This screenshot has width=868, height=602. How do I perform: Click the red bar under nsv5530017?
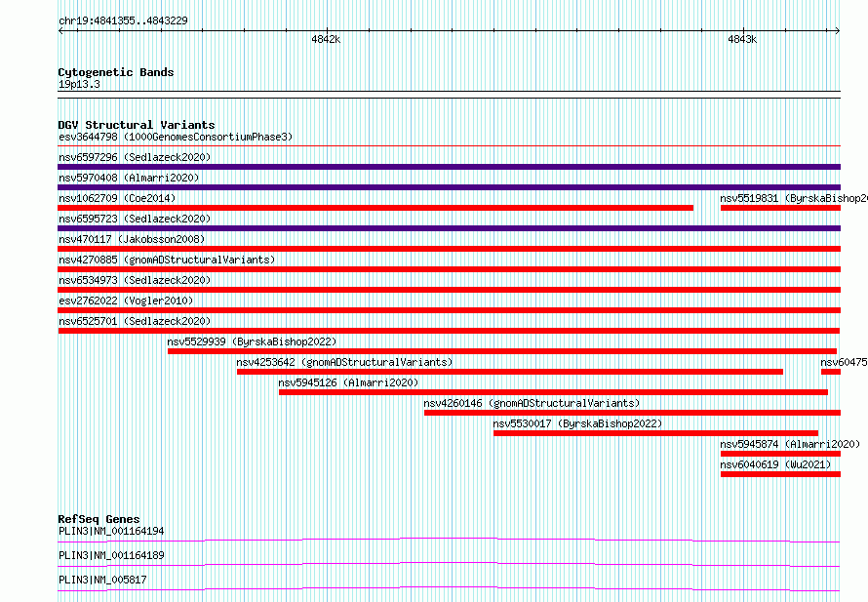[x=656, y=433]
